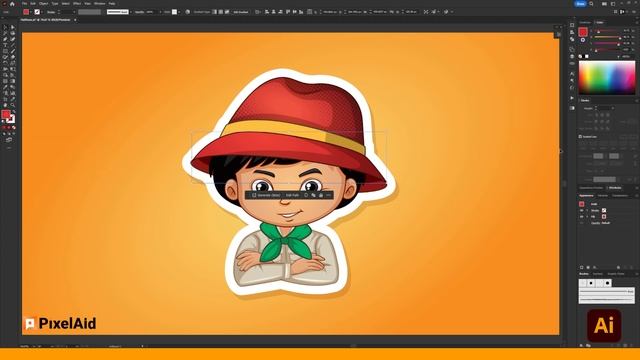Click Opacity link in Appearance panel
Viewport: 640px width, 360px height.
pyautogui.click(x=596, y=223)
